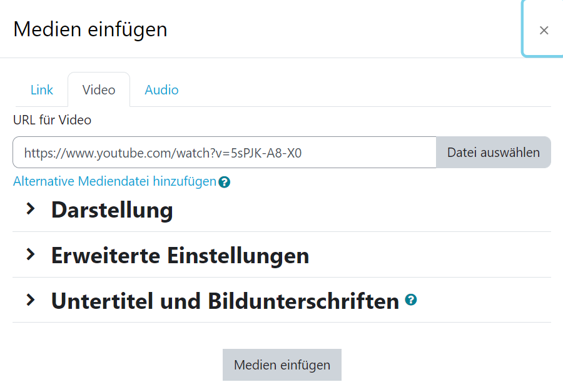
Task: Switch to the Audio tab
Action: click(x=161, y=90)
